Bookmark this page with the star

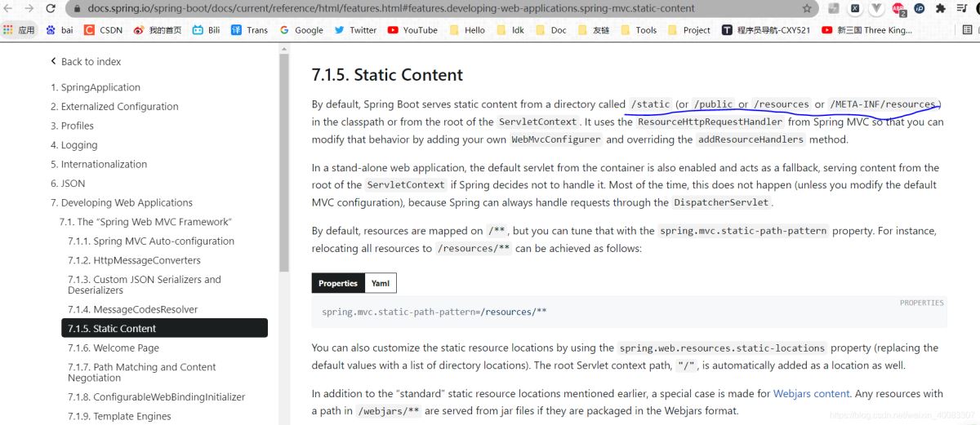tap(807, 8)
